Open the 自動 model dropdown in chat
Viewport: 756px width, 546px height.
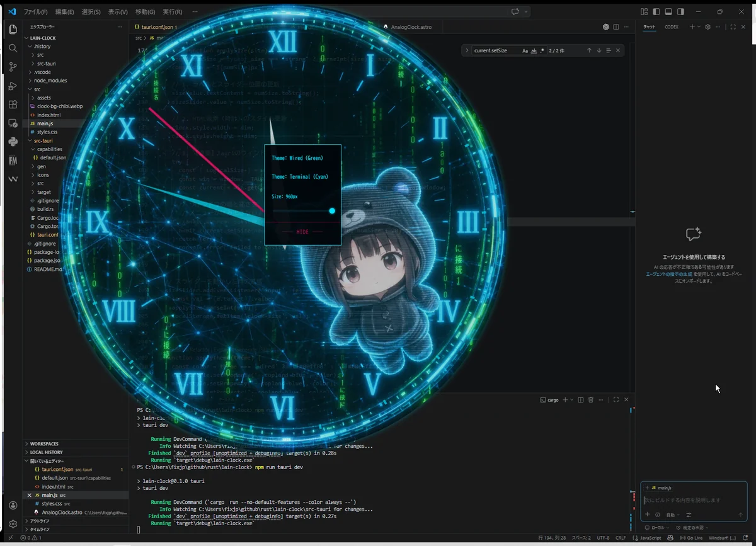672,515
